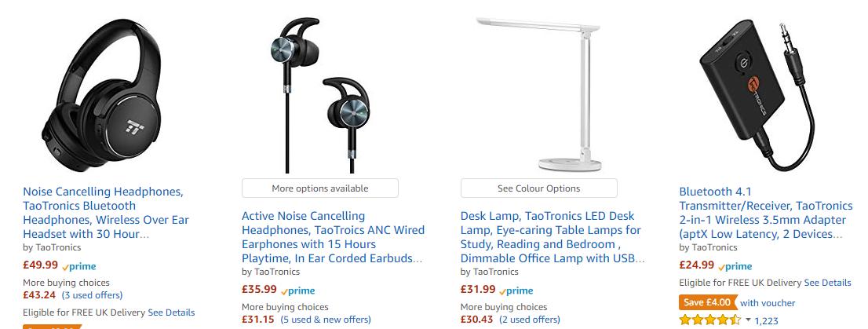Image resolution: width=868 pixels, height=329 pixels.
Task: Click the star rating icons for the transmitter
Action: coord(709,320)
